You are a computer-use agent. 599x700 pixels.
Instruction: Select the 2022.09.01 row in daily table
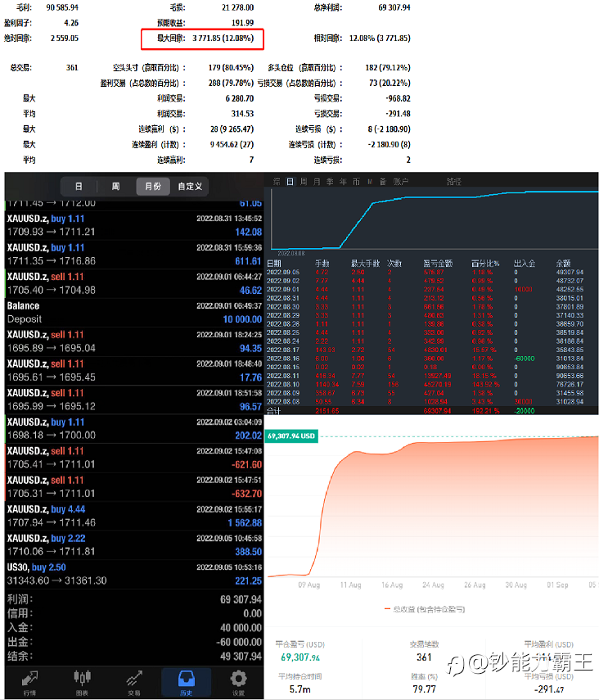(425, 289)
